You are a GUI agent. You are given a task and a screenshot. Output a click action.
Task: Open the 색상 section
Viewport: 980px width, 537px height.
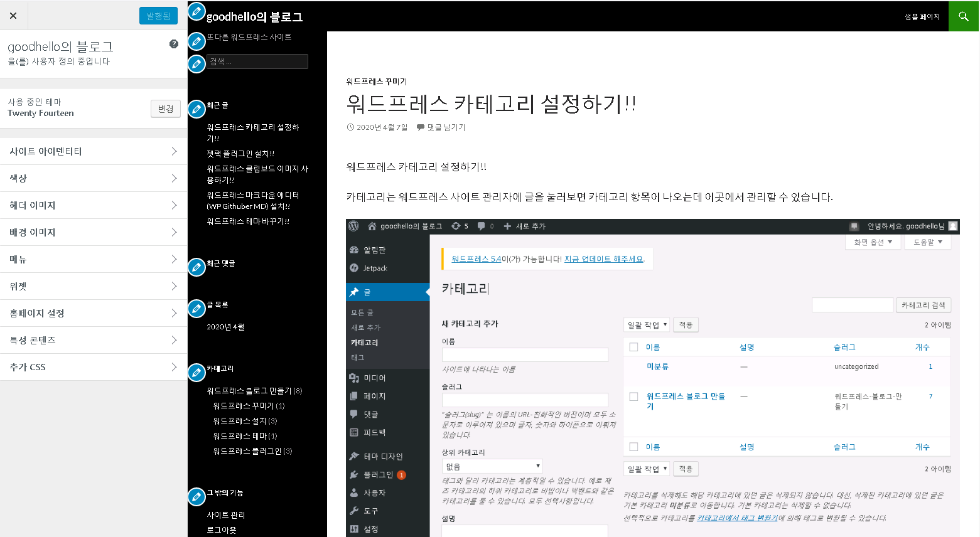point(94,178)
